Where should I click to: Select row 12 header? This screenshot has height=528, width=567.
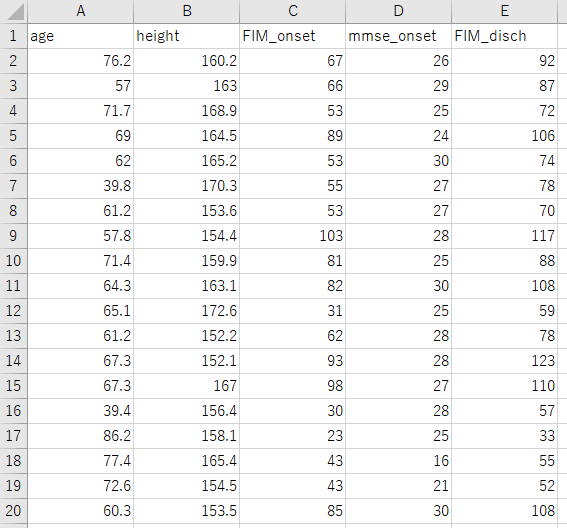coord(13,311)
